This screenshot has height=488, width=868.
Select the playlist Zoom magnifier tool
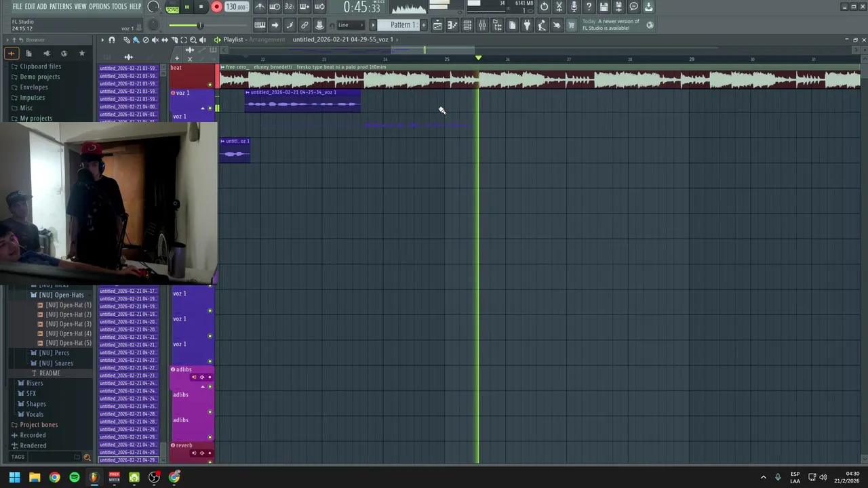pos(193,40)
